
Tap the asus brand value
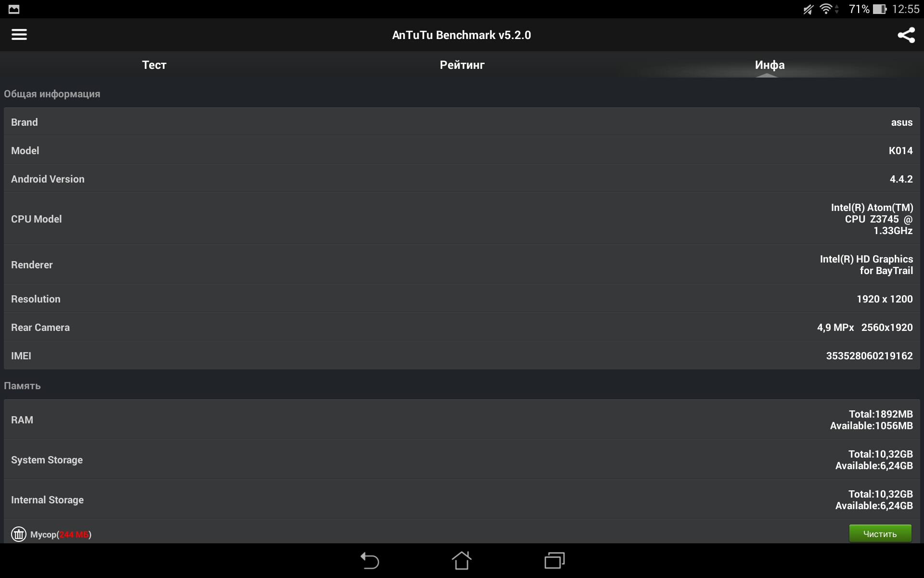click(901, 122)
